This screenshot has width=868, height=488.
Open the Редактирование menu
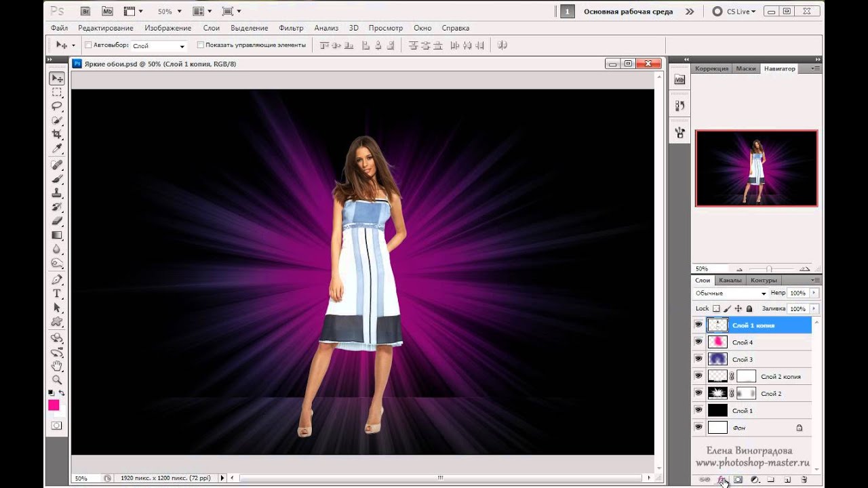click(x=106, y=28)
